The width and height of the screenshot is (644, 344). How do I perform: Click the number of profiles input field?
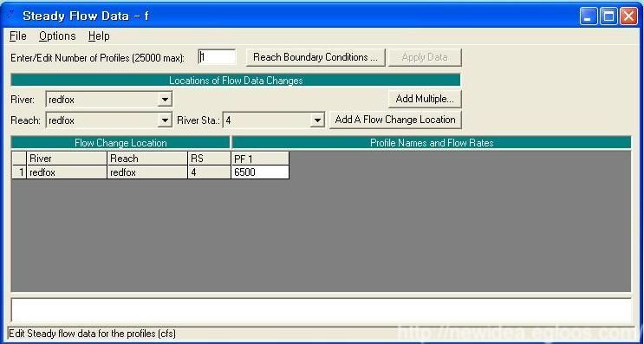tap(217, 57)
